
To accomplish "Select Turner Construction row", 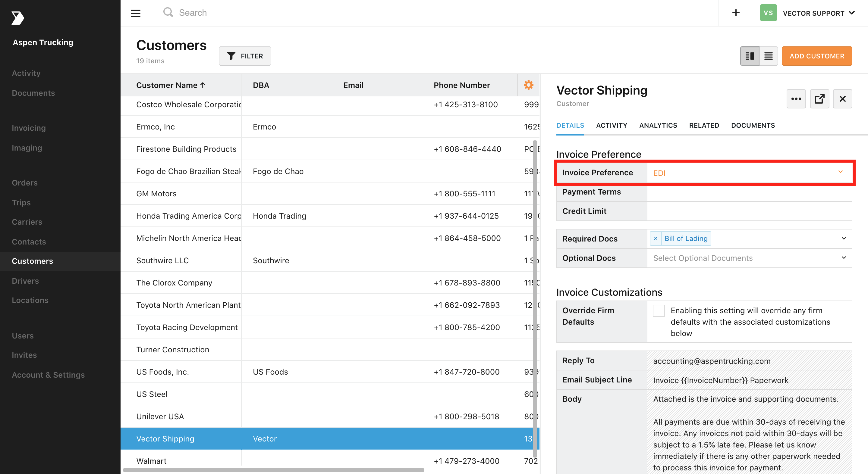I will tap(330, 349).
